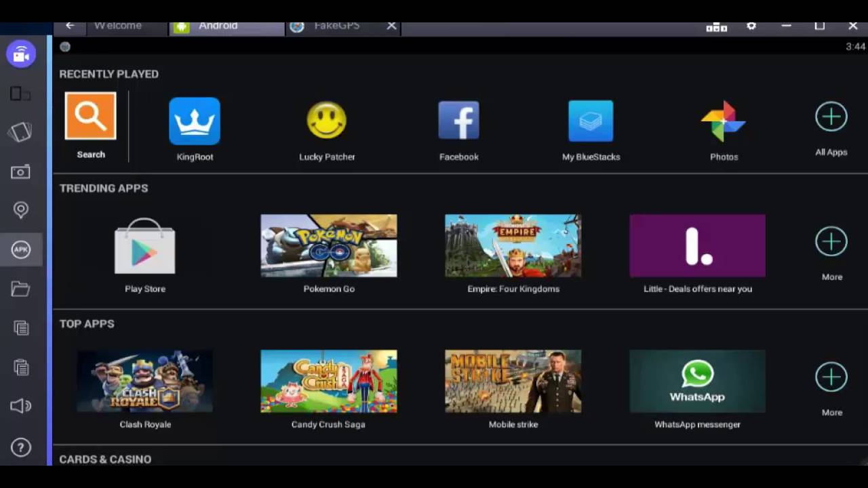This screenshot has width=868, height=488.
Task: Click the KingRoot label text
Action: point(195,157)
